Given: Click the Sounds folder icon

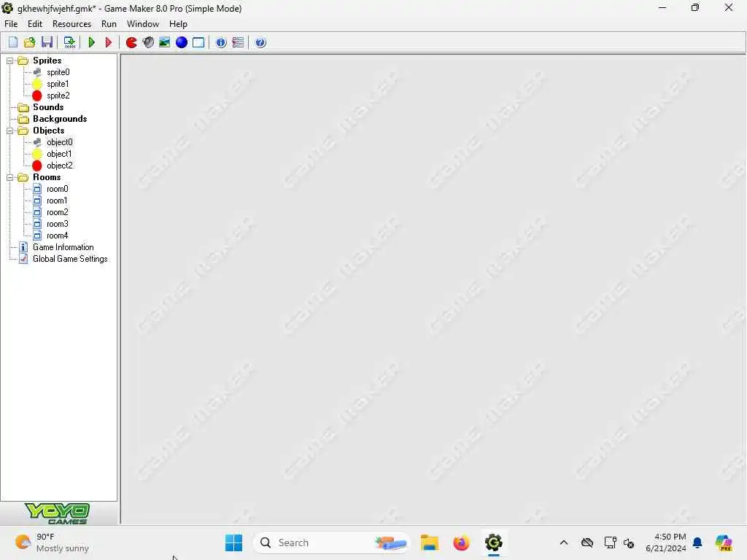Looking at the screenshot, I should point(23,107).
